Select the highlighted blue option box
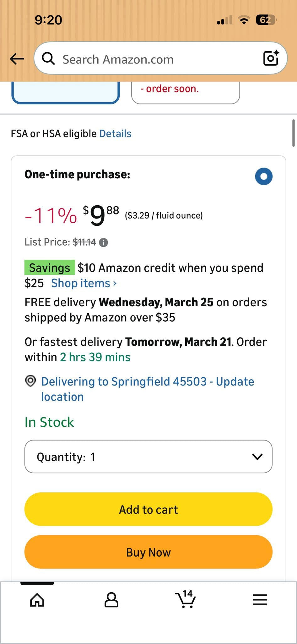This screenshot has width=297, height=644. click(x=66, y=92)
